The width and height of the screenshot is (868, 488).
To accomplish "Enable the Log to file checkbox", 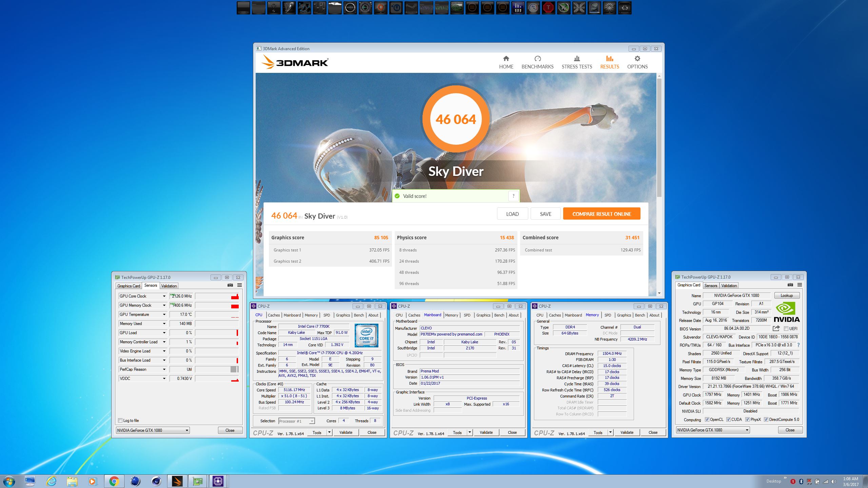I will tap(120, 421).
